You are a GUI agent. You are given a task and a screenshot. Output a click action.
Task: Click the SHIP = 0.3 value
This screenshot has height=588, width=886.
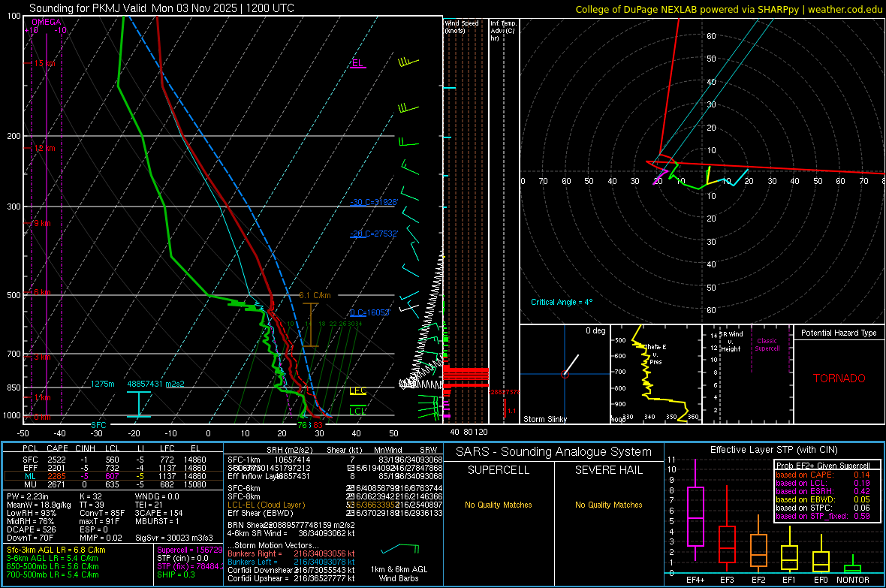[x=176, y=574]
